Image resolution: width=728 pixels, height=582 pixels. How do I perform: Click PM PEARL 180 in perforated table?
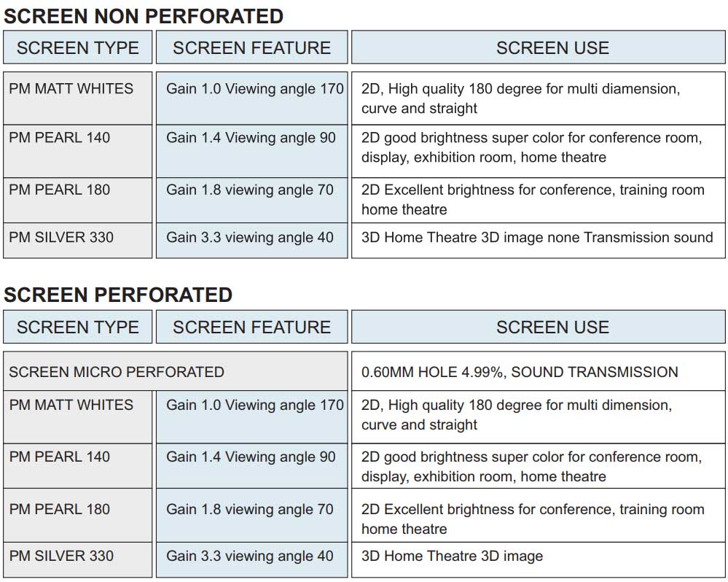pos(60,509)
